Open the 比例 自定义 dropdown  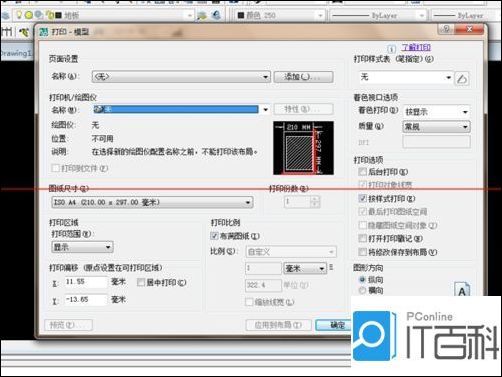[x=291, y=252]
